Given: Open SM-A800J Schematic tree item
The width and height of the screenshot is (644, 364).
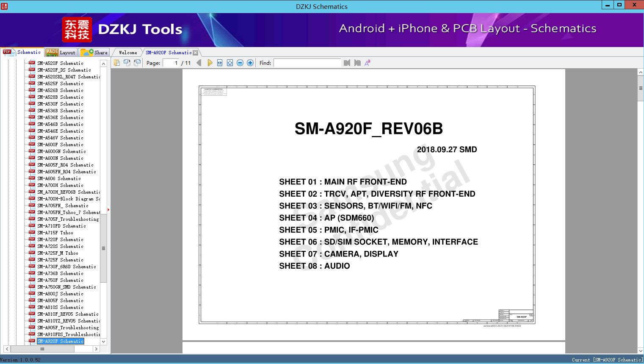Looking at the screenshot, I should pos(60,294).
